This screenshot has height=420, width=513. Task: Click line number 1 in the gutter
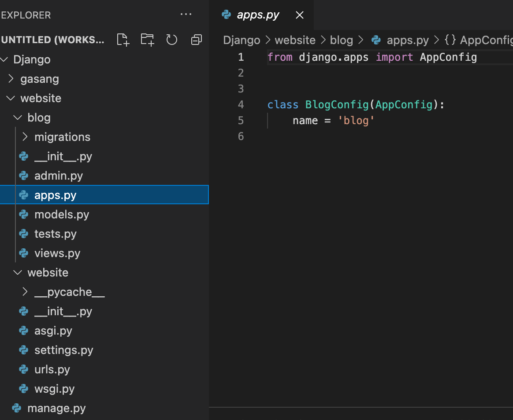pyautogui.click(x=241, y=57)
